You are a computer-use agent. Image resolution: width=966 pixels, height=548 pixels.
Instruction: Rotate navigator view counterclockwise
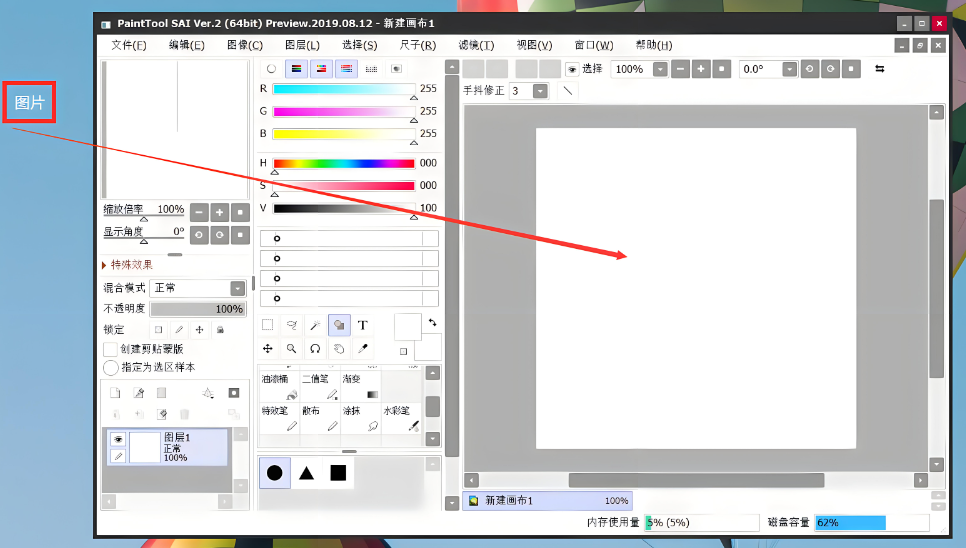click(x=199, y=235)
